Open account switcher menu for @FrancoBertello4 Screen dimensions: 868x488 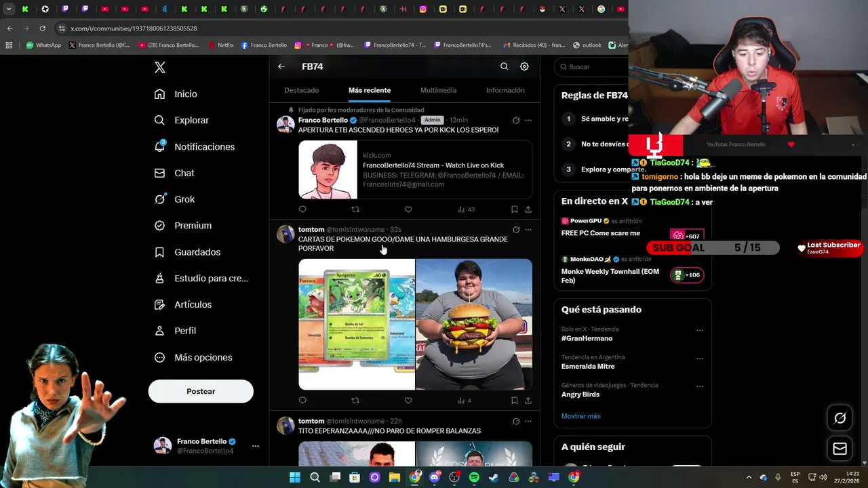(x=206, y=446)
